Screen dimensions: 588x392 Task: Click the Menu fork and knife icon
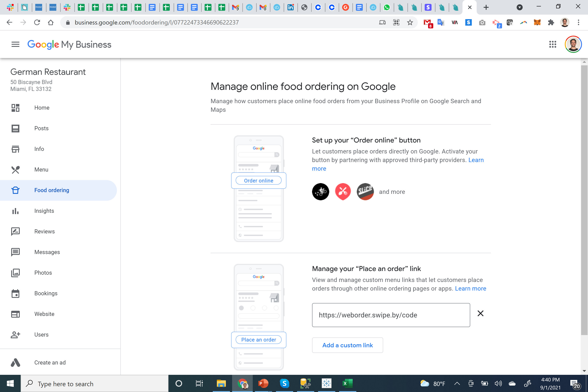click(x=15, y=170)
